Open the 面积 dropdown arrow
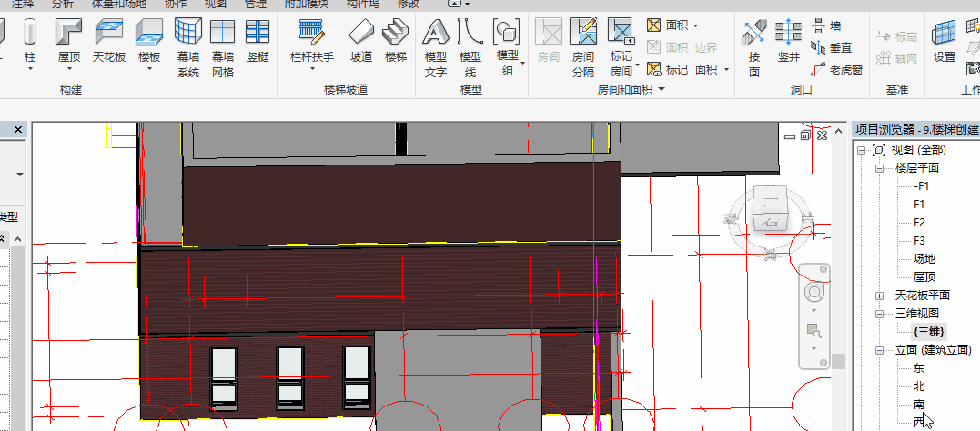 coord(695,26)
